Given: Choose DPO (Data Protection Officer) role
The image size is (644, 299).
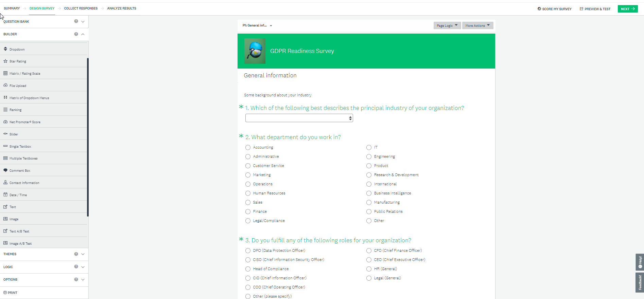Looking at the screenshot, I should (248, 250).
